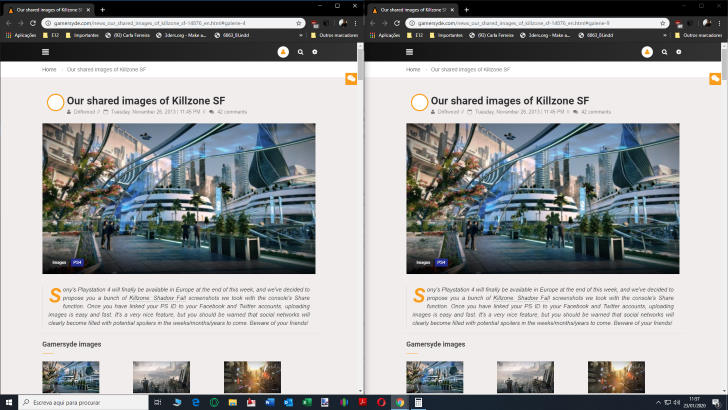This screenshot has height=410, width=728.
Task: Open first city thumbnail in right window
Action: pos(435,377)
